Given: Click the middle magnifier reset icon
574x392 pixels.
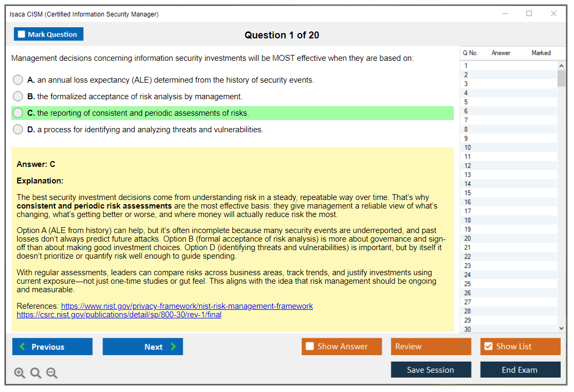Looking at the screenshot, I should coord(36,373).
